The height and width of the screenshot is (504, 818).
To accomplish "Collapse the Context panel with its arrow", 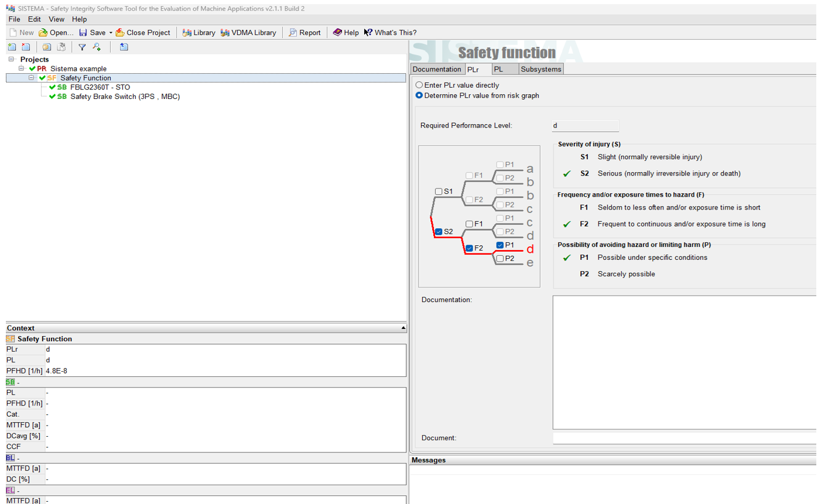I will [403, 328].
